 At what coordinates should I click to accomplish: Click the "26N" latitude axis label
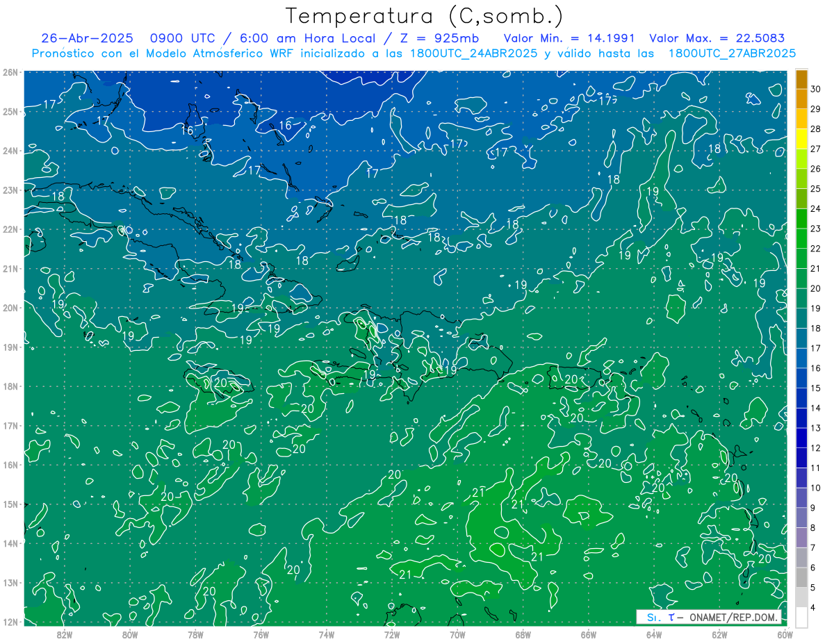coord(10,72)
